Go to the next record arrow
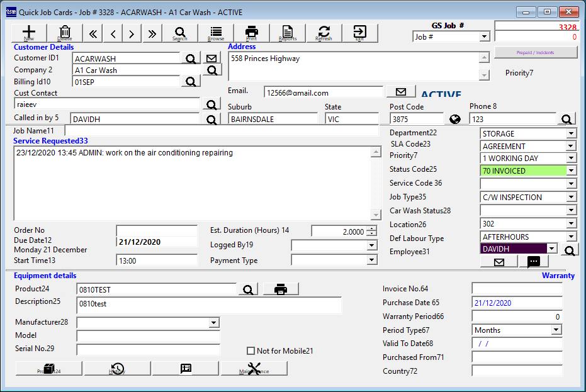Image resolution: width=586 pixels, height=392 pixels. [132, 34]
